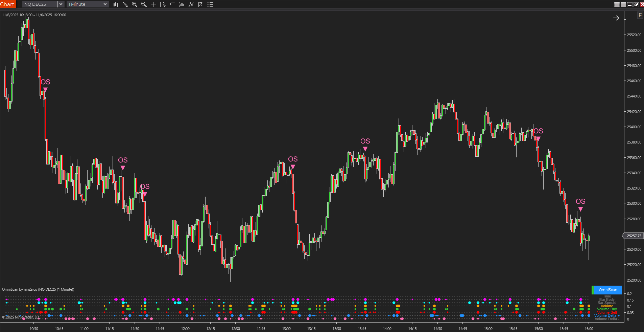Switch to the F tab on right
The height and width of the screenshot is (332, 644).
point(640,15)
